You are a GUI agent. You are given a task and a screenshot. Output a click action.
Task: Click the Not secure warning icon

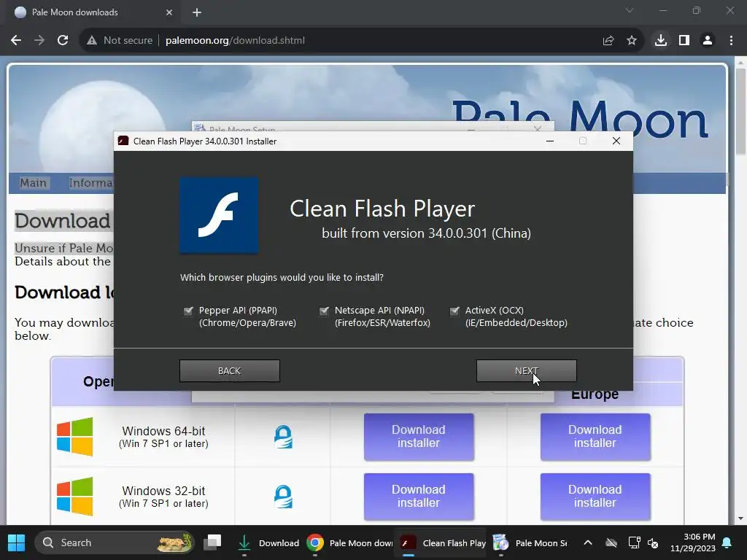(x=92, y=41)
